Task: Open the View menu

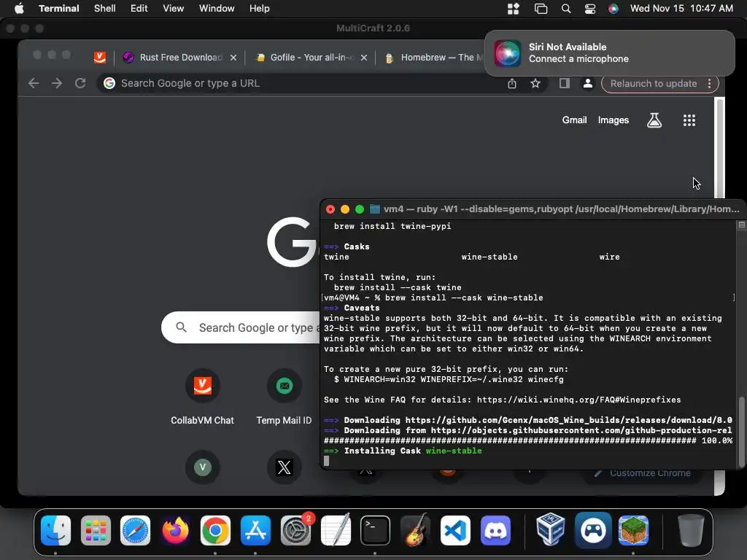Action: tap(174, 9)
